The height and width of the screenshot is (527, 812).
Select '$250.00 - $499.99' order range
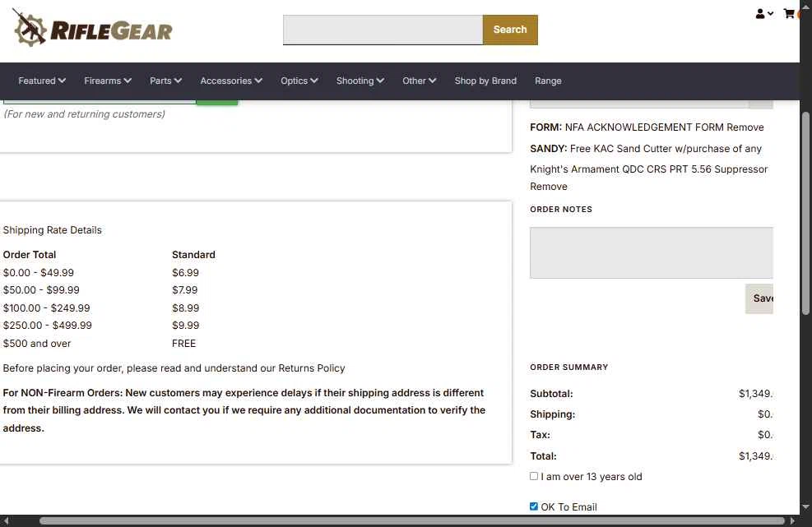(47, 326)
